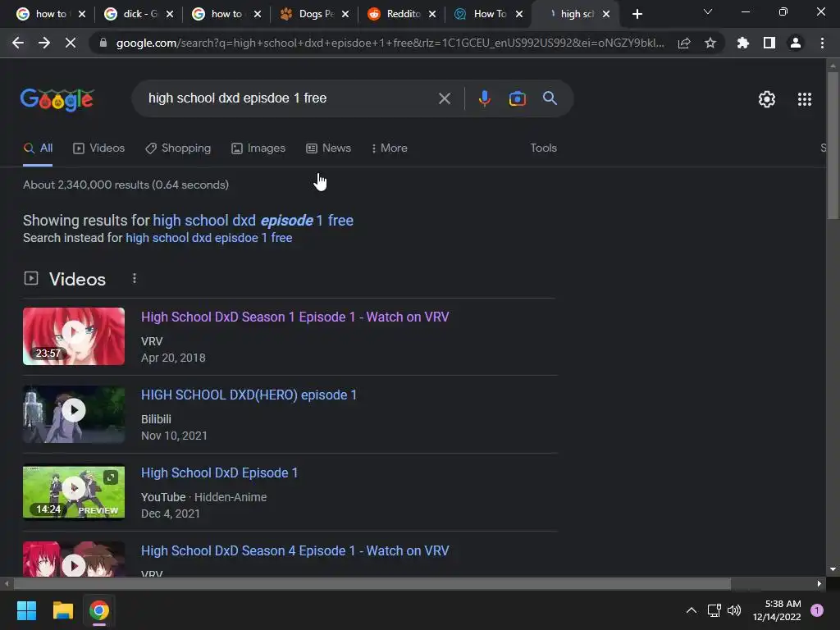Viewport: 840px width, 630px height.
Task: Open Videos section options menu
Action: tap(135, 279)
